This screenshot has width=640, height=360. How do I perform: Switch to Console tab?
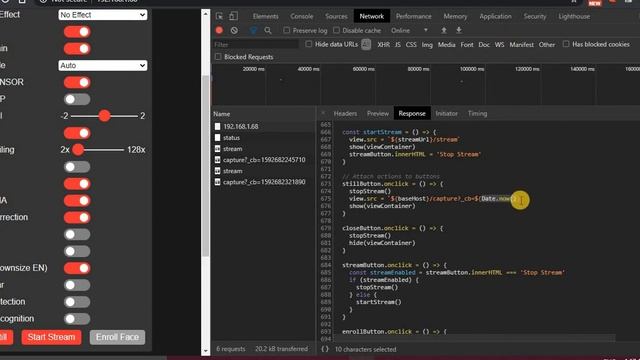tap(302, 16)
